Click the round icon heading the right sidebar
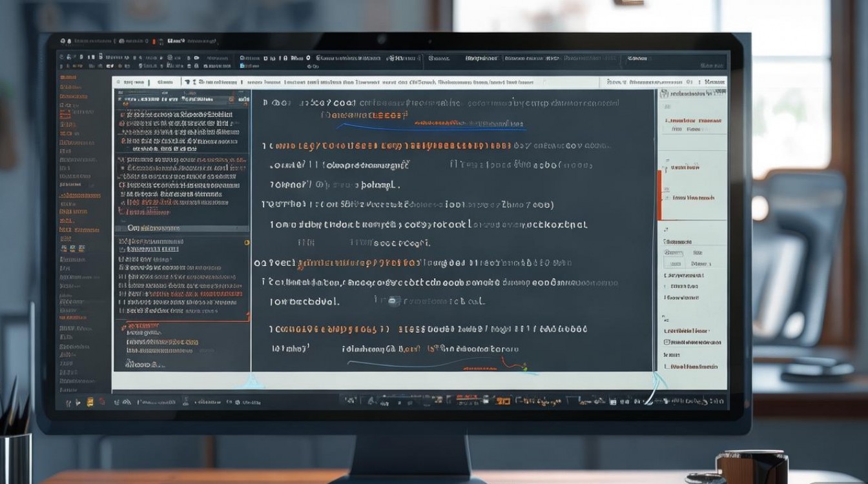Viewport: 868px width, 484px height. [666, 94]
